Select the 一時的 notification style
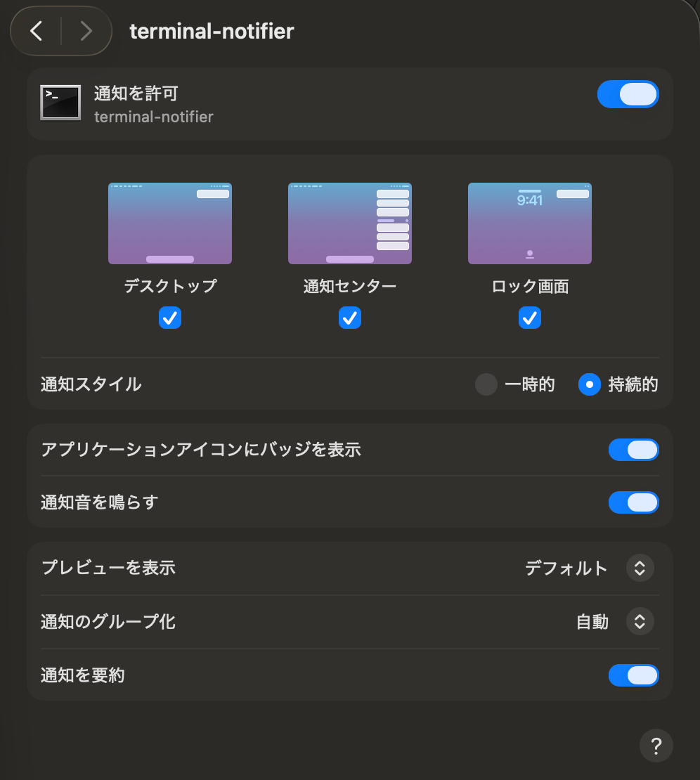The image size is (700, 780). pos(486,384)
